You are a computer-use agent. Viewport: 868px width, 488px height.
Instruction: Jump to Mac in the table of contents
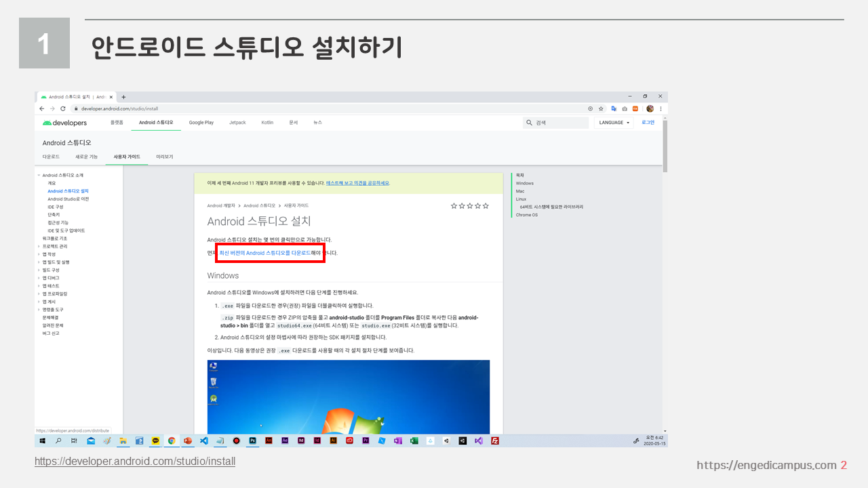(x=520, y=191)
